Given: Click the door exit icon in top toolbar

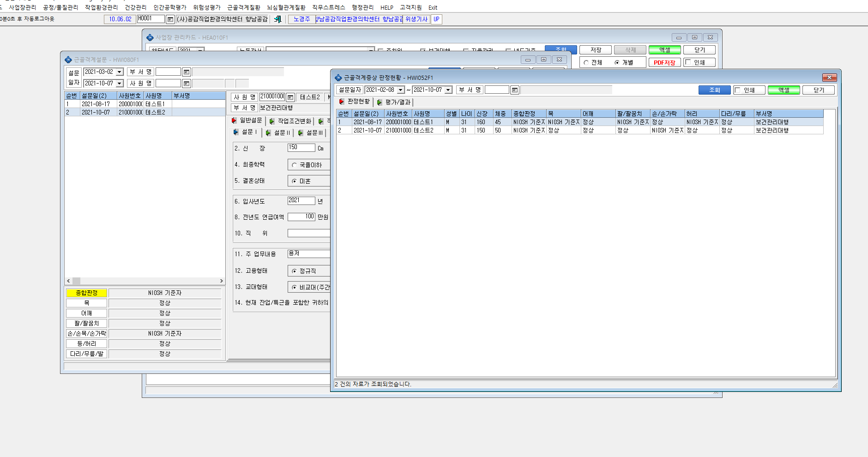Looking at the screenshot, I should (277, 19).
